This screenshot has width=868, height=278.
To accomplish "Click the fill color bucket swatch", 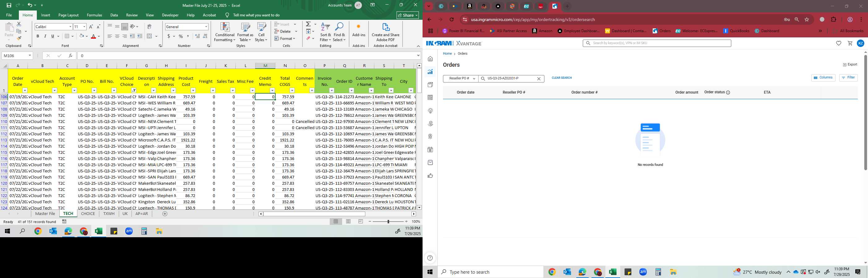I will click(x=82, y=36).
